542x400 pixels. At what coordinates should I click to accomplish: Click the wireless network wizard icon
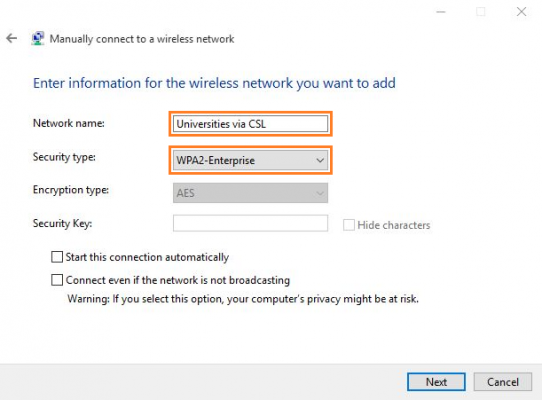tap(38, 38)
